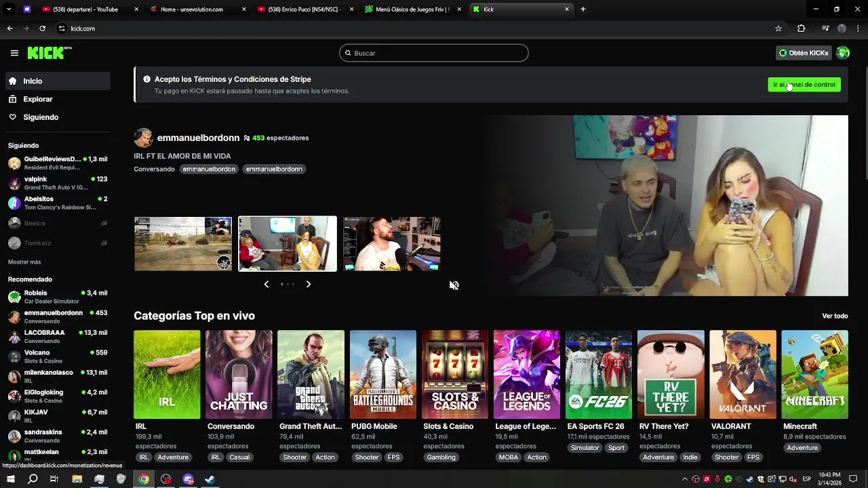The image size is (868, 488).
Task: Open the Just Chatting category card
Action: (x=239, y=374)
